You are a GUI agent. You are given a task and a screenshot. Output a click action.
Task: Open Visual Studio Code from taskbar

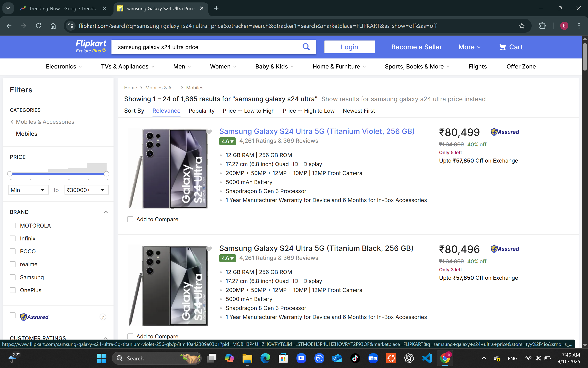click(x=427, y=358)
